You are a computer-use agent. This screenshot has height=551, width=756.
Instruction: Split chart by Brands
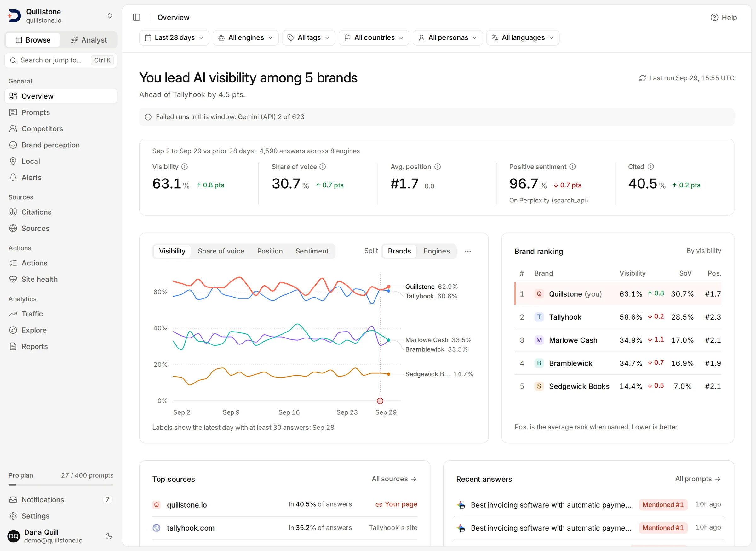(x=399, y=251)
